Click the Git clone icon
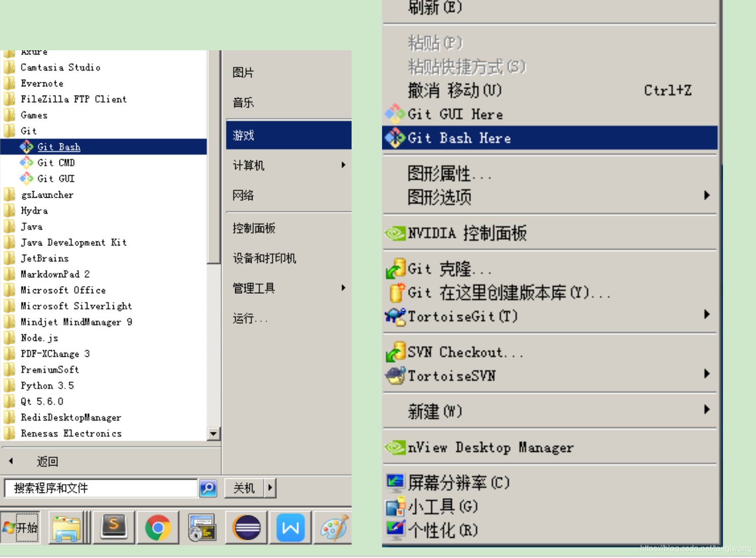Viewport: 756px width, 558px height. pyautogui.click(x=395, y=269)
